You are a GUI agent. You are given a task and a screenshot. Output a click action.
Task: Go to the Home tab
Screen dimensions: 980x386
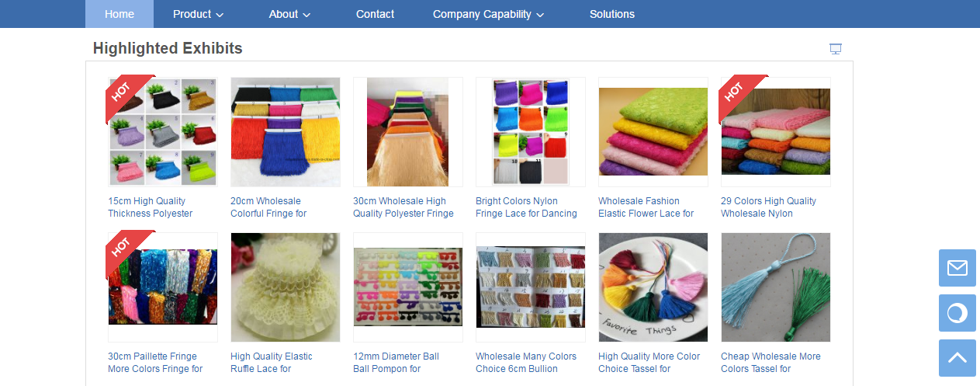click(119, 14)
